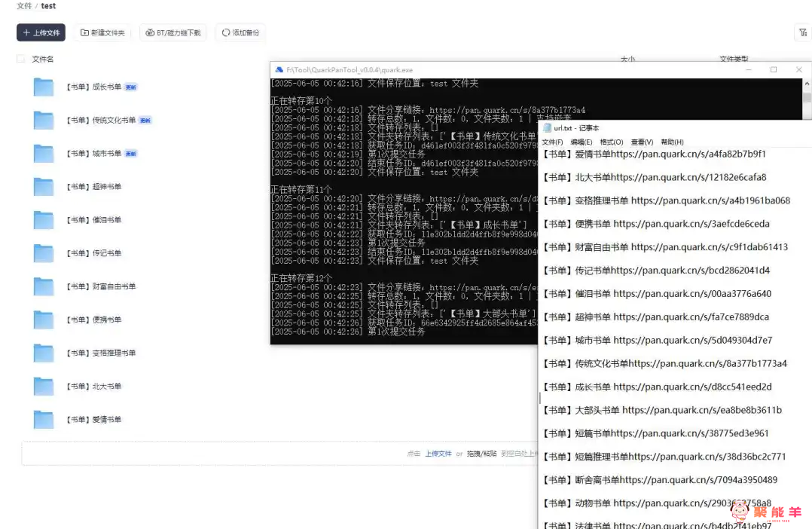Open the 成长书单 folder icon
The height and width of the screenshot is (529, 812).
[44, 87]
